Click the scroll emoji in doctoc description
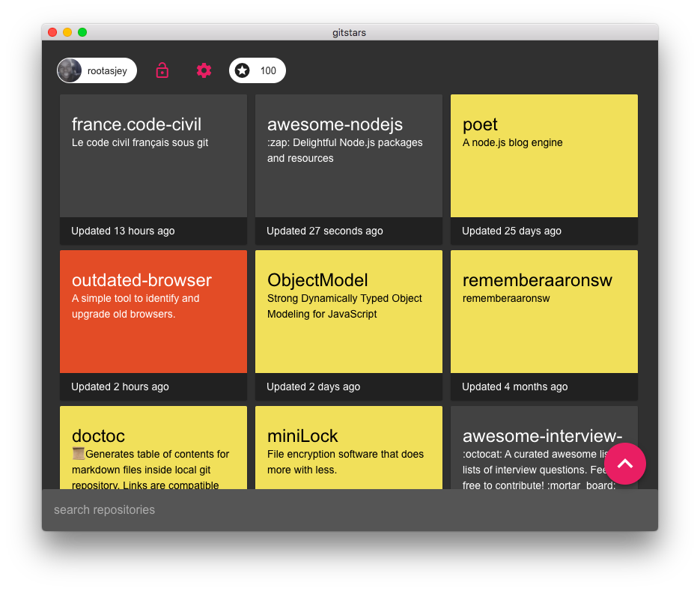 (x=79, y=453)
